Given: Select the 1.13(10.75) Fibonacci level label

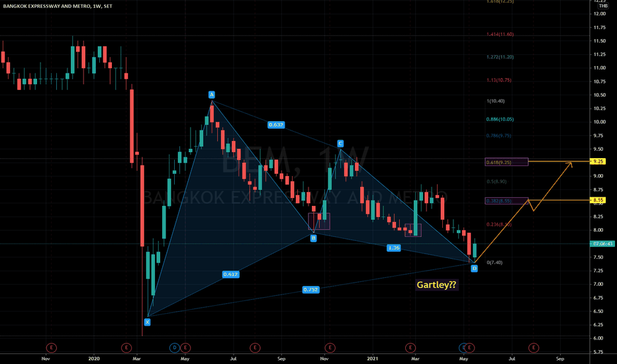Looking at the screenshot, I should (x=499, y=80).
